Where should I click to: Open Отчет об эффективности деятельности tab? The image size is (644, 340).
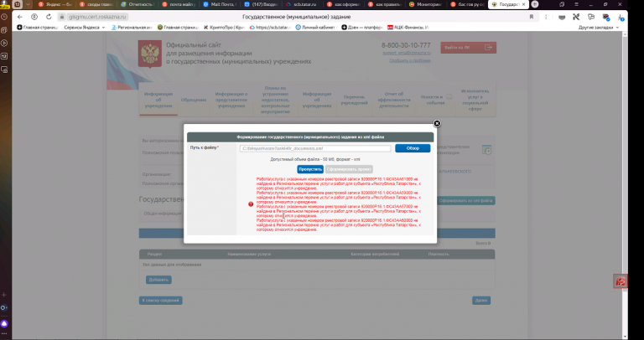[x=394, y=100]
